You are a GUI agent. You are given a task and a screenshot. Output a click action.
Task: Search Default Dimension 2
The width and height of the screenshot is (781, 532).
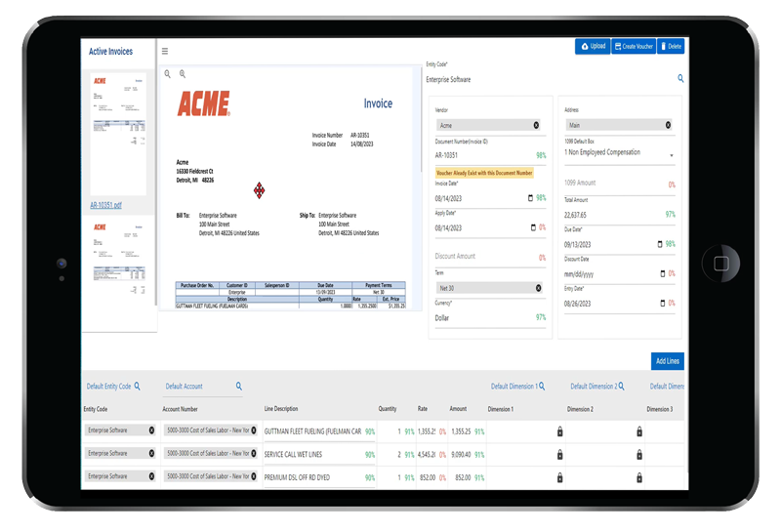click(621, 386)
